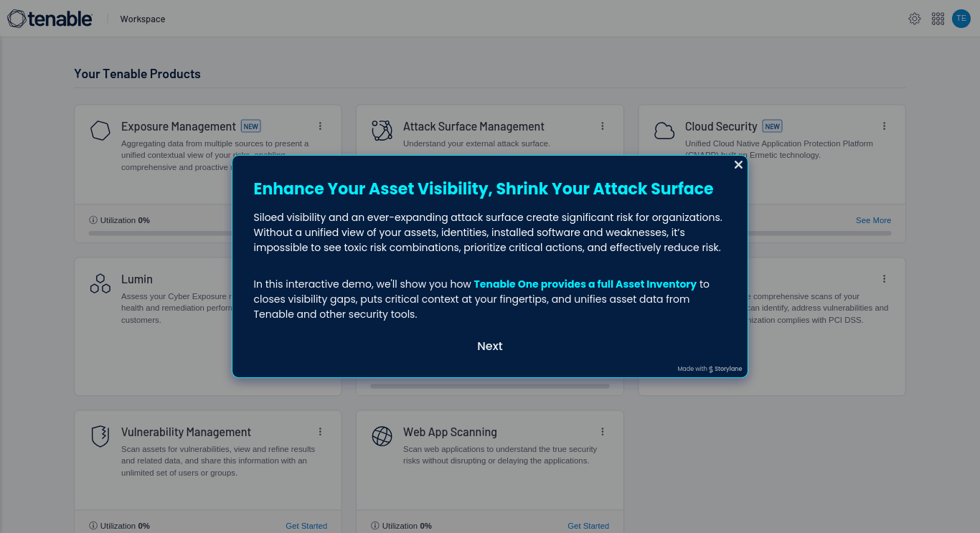Open the Exposure Management three-dot menu
This screenshot has width=980, height=533.
[x=320, y=126]
